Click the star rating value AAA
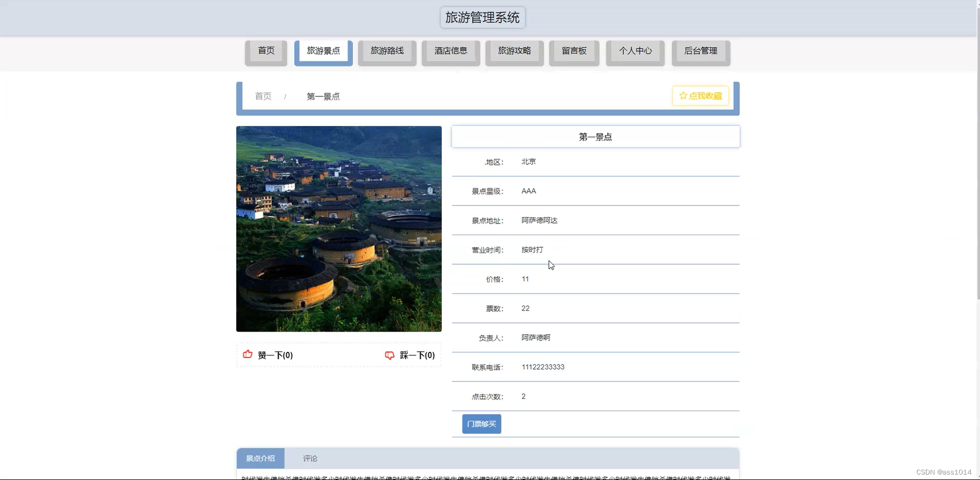Viewport: 980px width, 480px height. pos(529,191)
